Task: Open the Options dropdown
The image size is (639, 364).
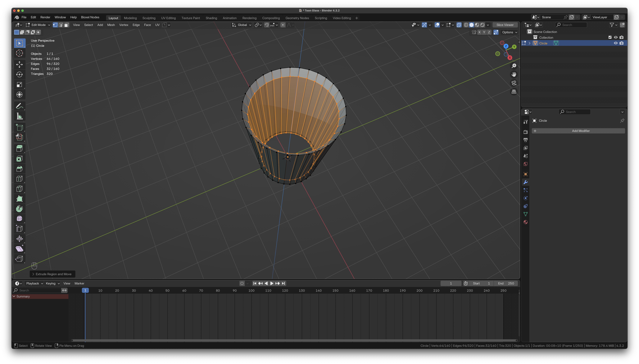Action: (509, 32)
